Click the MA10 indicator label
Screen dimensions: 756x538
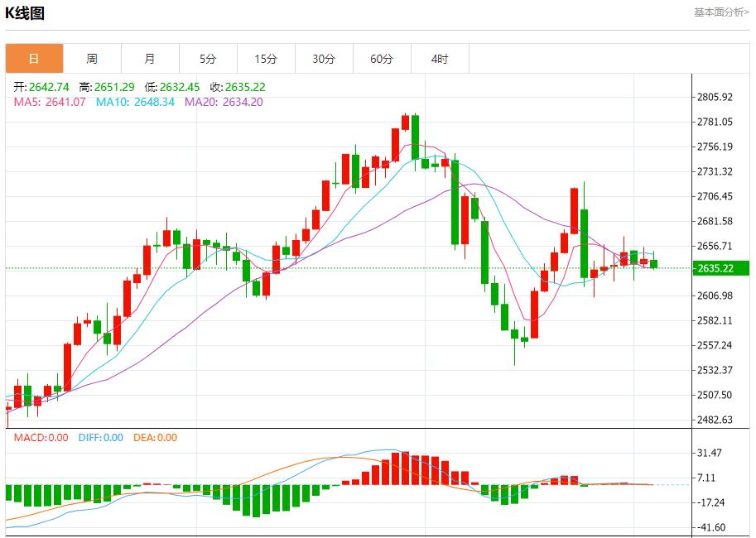135,102
